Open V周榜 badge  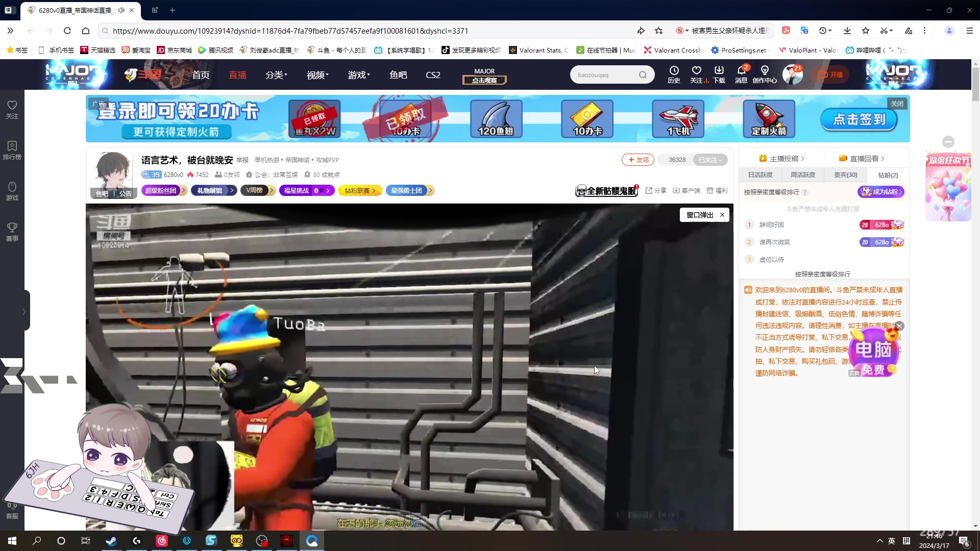pyautogui.click(x=258, y=190)
